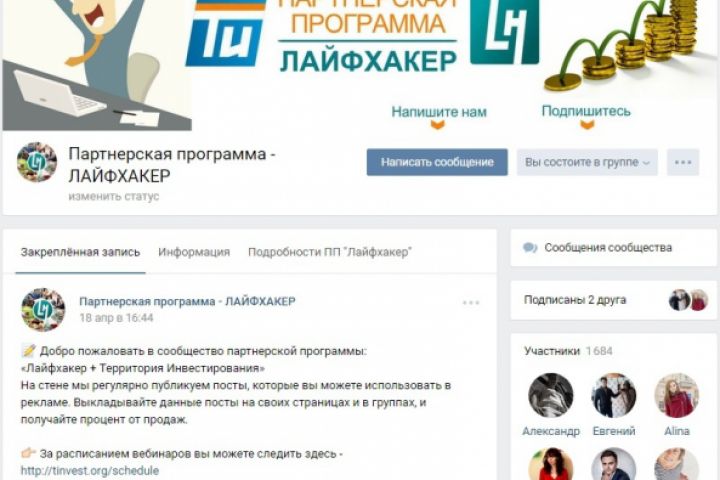Open Евгений's member avatar
Viewport: 720px width, 480px height.
point(613,395)
